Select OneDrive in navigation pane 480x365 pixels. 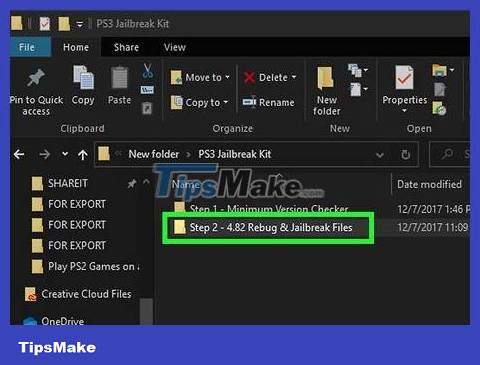[x=54, y=321]
